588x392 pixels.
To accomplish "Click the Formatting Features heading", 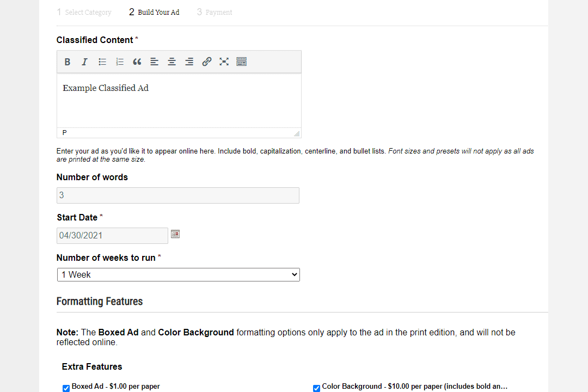I will pyautogui.click(x=100, y=302).
